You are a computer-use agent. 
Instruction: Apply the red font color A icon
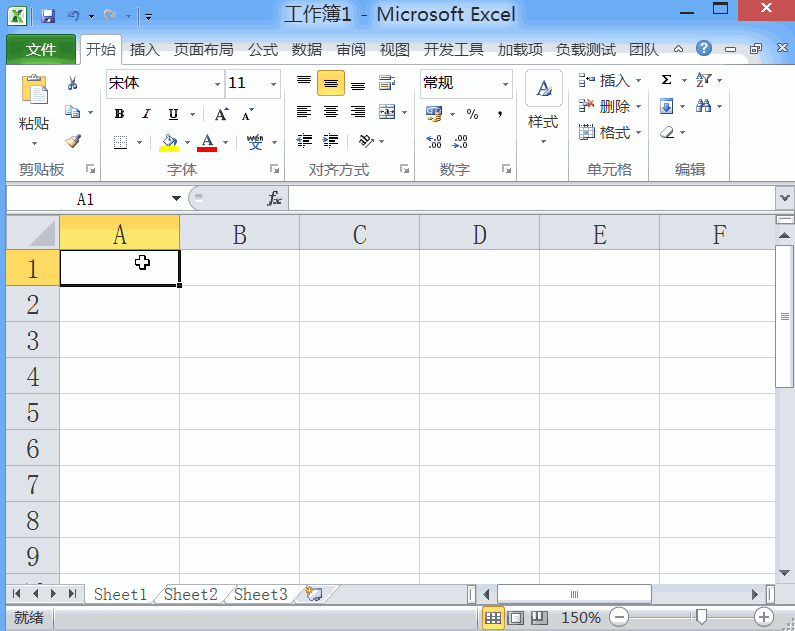coord(207,142)
